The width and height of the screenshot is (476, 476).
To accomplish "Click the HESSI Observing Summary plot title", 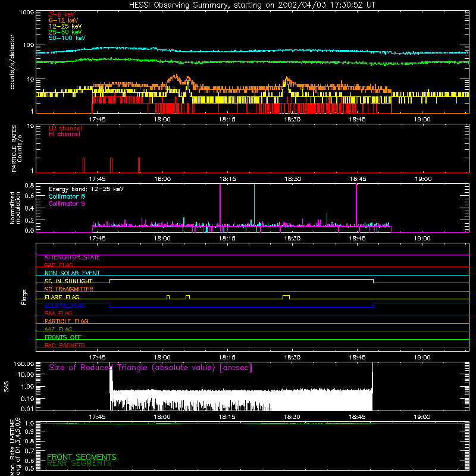I will [252, 5].
